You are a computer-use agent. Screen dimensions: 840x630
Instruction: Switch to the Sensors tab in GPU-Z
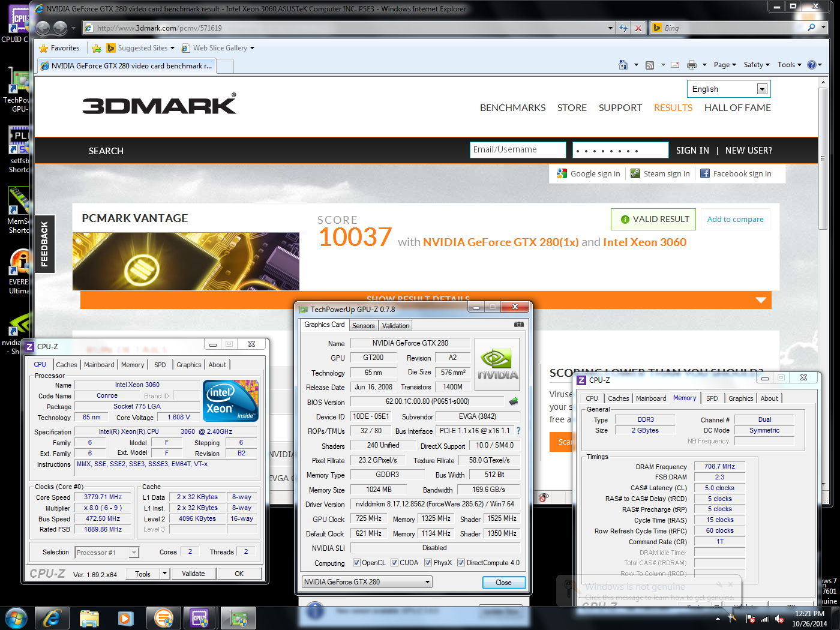(x=363, y=326)
